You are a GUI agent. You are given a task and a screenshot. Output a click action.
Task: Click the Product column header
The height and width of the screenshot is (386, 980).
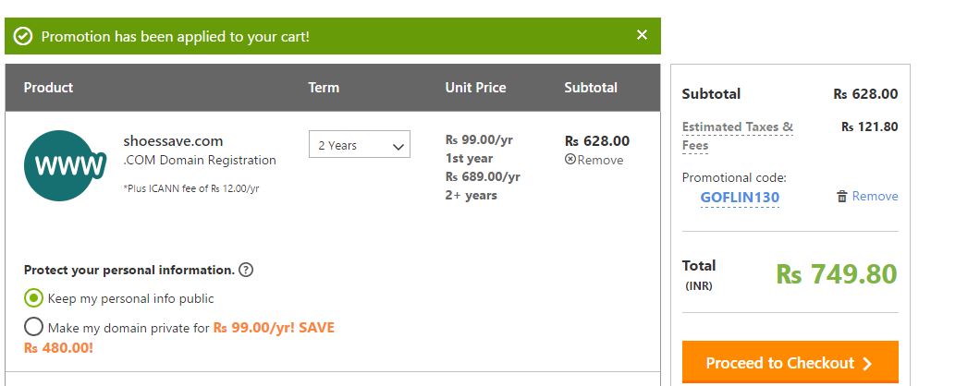click(48, 88)
